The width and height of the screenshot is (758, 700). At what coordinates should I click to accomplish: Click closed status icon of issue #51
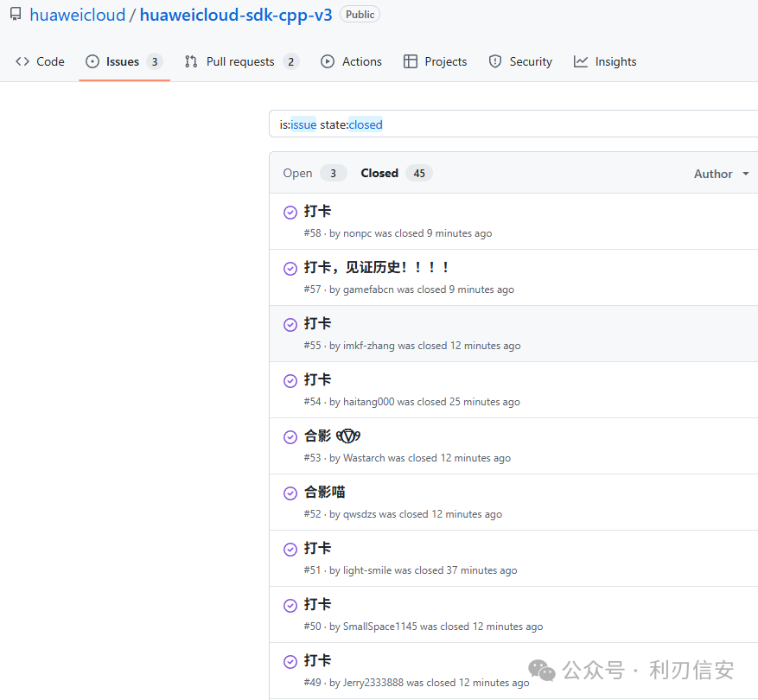pyautogui.click(x=290, y=549)
